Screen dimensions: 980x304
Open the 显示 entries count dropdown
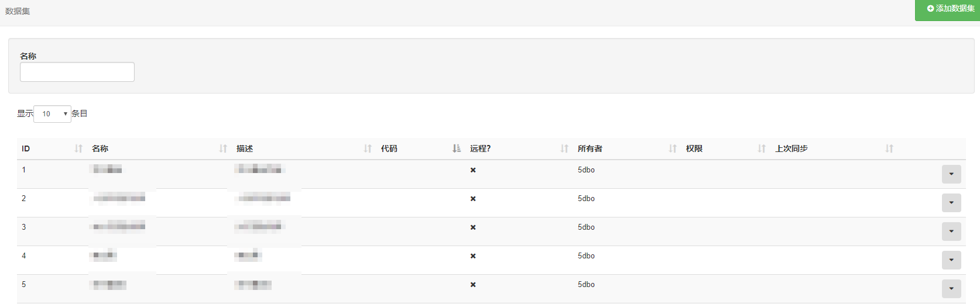coord(53,114)
